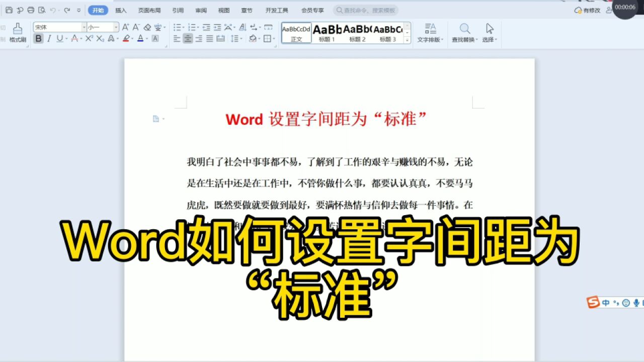Open the 会员专享 tab
Screen dimensions: 644x362
312,10
